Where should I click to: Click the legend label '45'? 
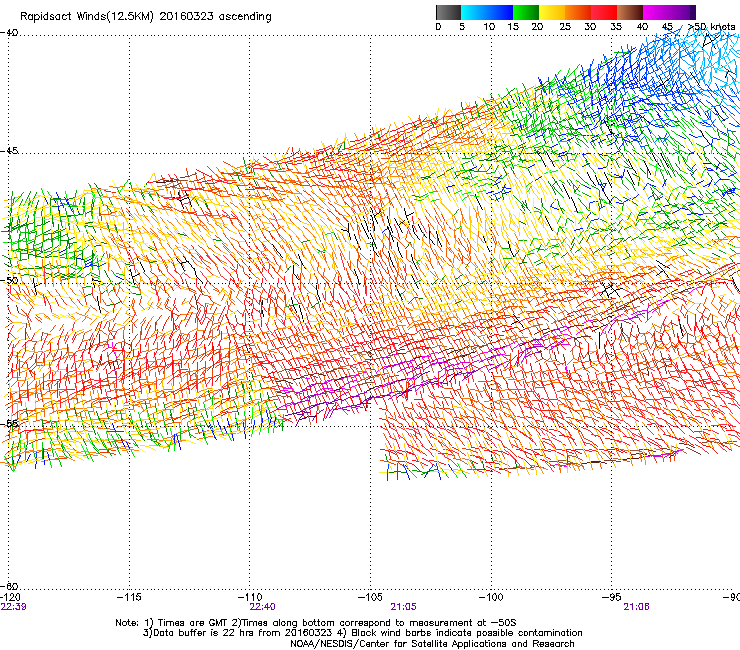(x=667, y=27)
